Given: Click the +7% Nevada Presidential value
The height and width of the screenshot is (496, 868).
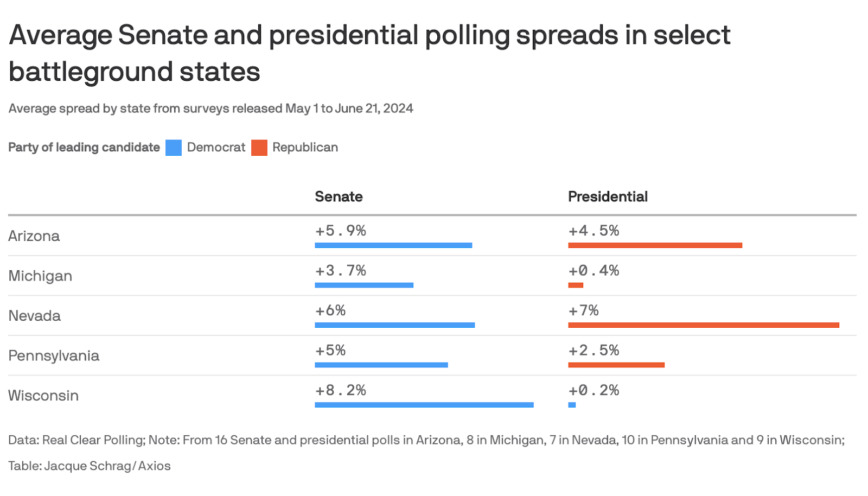Looking at the screenshot, I should pyautogui.click(x=583, y=310).
